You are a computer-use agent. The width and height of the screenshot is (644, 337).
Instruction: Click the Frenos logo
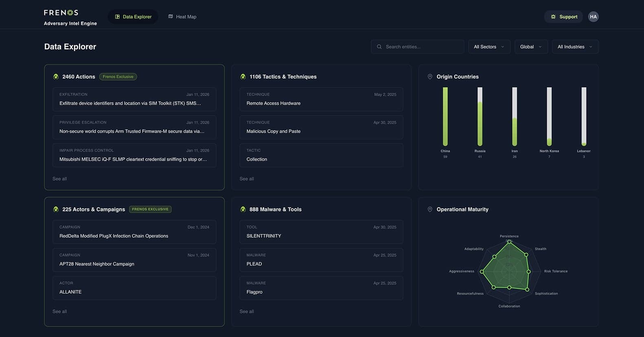61,13
